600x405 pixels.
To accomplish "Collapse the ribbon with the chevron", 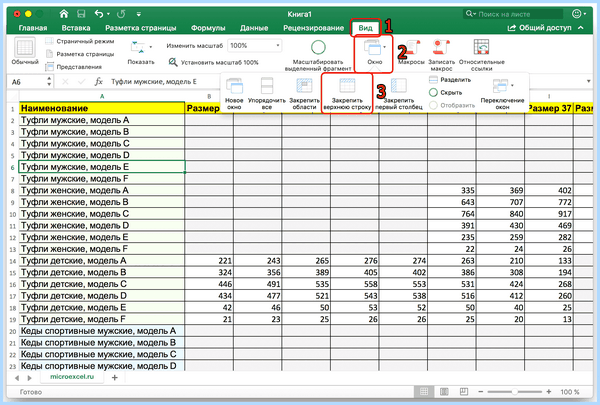I will tap(581, 28).
